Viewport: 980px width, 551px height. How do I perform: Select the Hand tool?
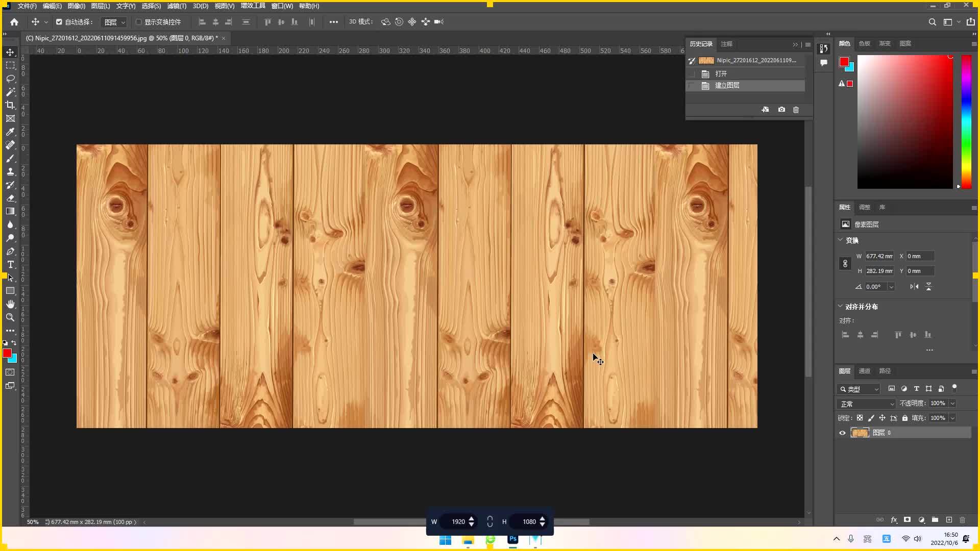[x=10, y=304]
